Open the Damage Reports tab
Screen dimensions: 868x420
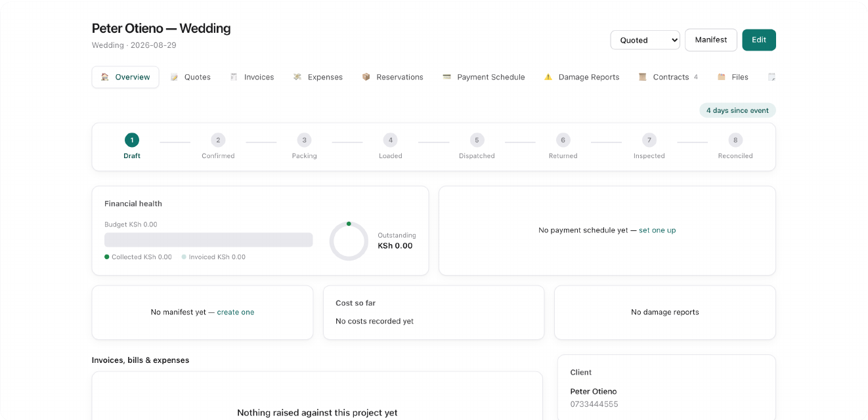coord(582,77)
